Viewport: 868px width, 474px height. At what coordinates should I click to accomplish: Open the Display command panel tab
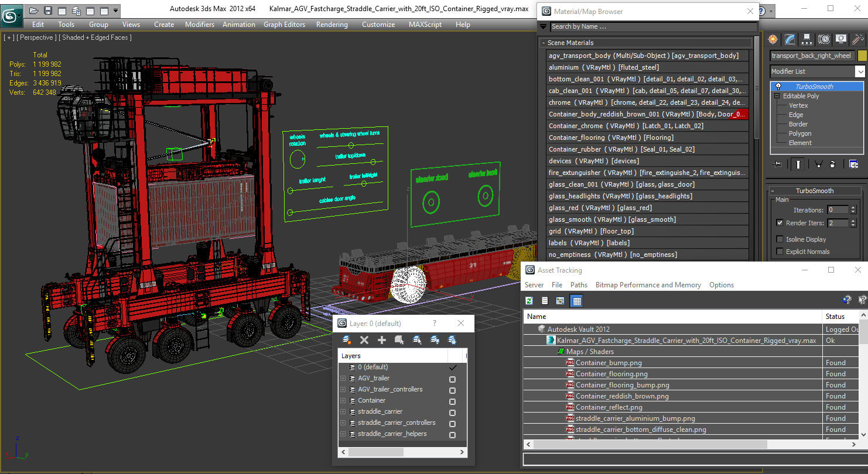(841, 39)
